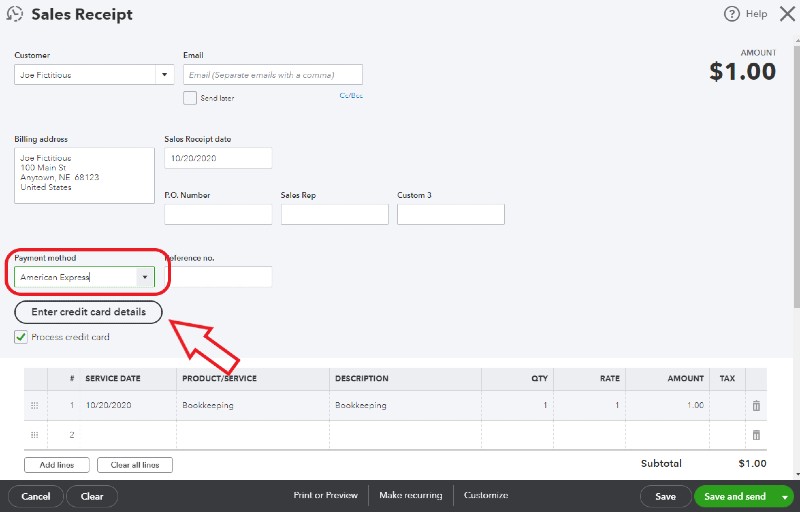Viewport: 800px width, 512px height.
Task: Click the drag handle of row 2
Action: 34,435
